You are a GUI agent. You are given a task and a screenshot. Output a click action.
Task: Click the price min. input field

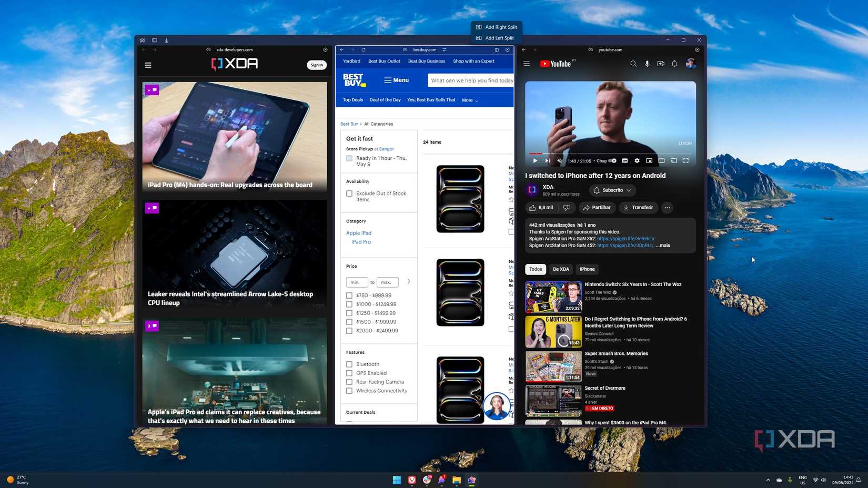(x=357, y=282)
